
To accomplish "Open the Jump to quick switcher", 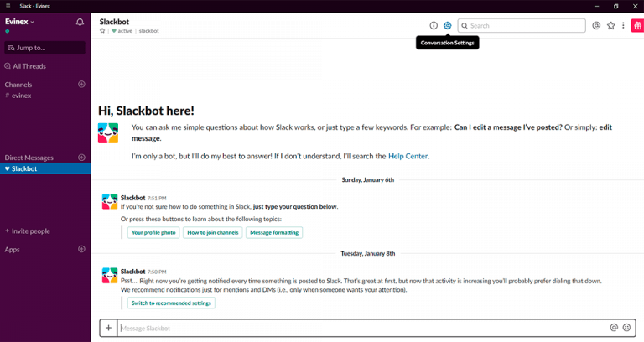I will (x=44, y=48).
